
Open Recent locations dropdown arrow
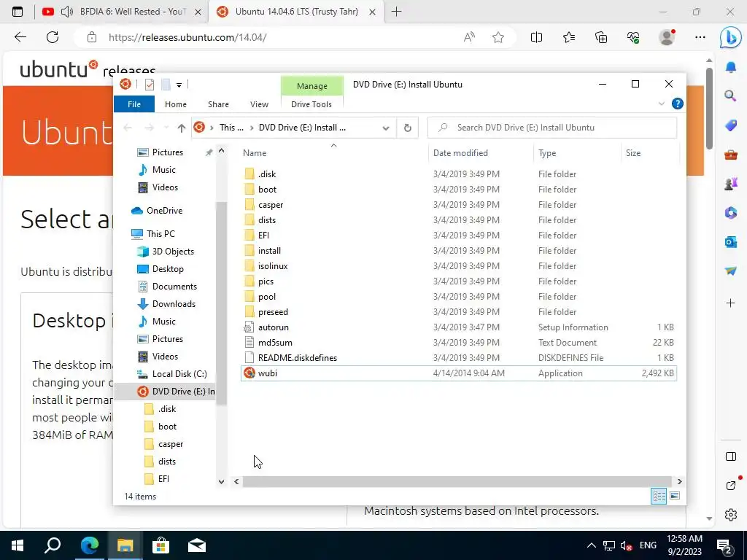[x=166, y=128]
